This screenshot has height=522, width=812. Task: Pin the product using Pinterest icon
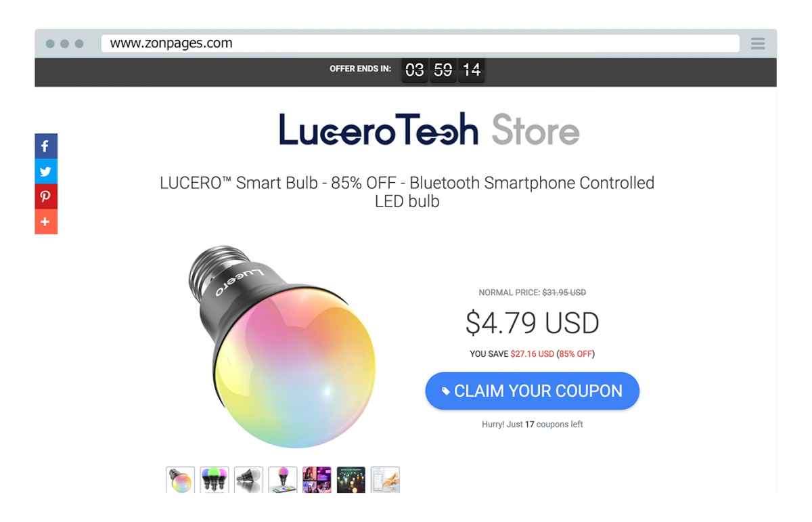46,196
